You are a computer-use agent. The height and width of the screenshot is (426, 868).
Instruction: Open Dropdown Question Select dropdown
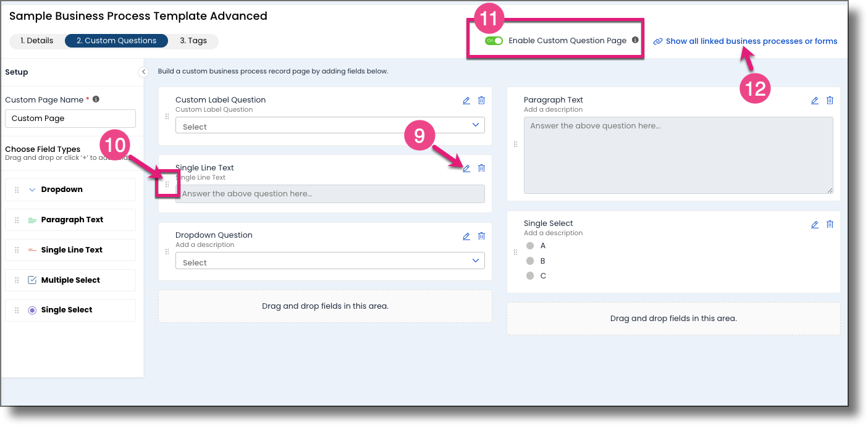(x=330, y=261)
